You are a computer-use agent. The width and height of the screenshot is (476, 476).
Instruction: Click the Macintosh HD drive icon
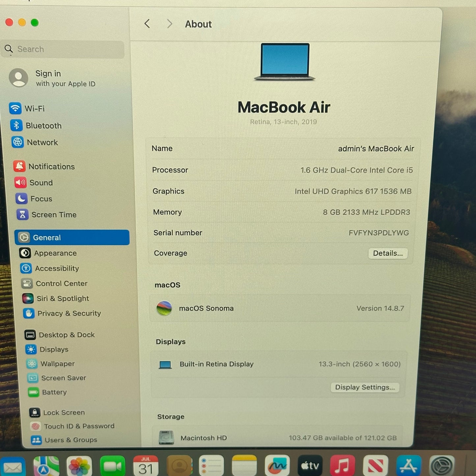click(x=166, y=437)
